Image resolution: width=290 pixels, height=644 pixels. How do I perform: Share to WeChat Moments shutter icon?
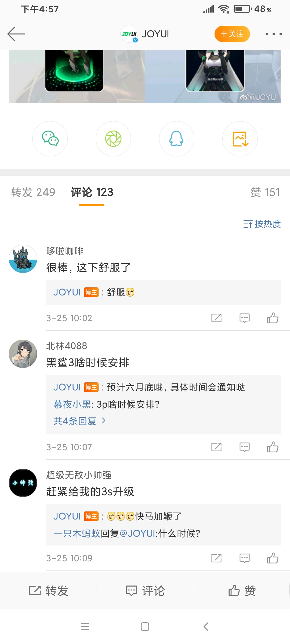click(113, 139)
